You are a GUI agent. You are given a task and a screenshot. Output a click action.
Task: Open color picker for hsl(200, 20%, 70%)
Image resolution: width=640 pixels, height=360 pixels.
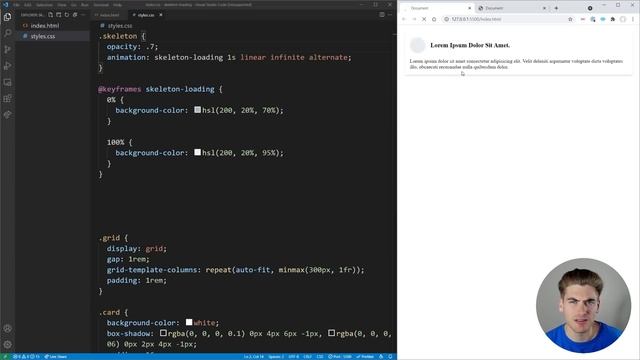[198, 110]
